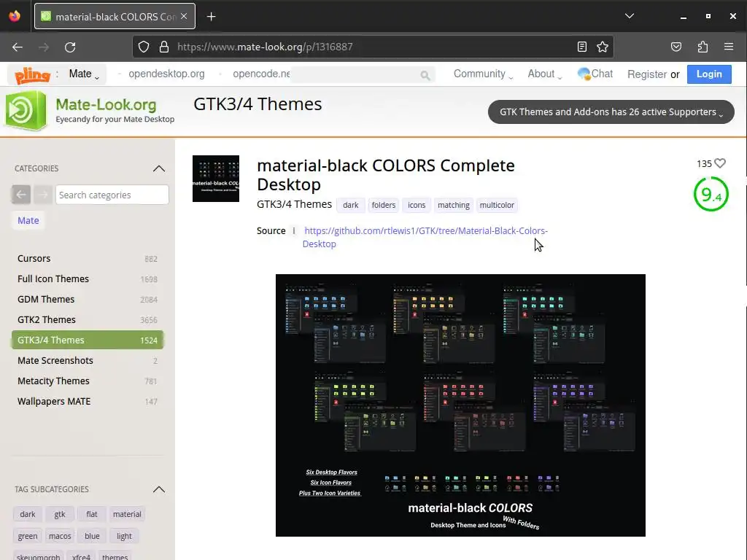Collapse the CATEGORIES section
The height and width of the screenshot is (560, 747).
[x=158, y=168]
